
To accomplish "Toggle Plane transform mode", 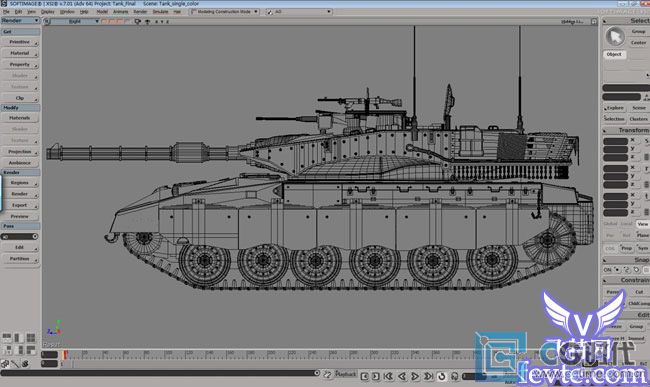I will [x=643, y=235].
